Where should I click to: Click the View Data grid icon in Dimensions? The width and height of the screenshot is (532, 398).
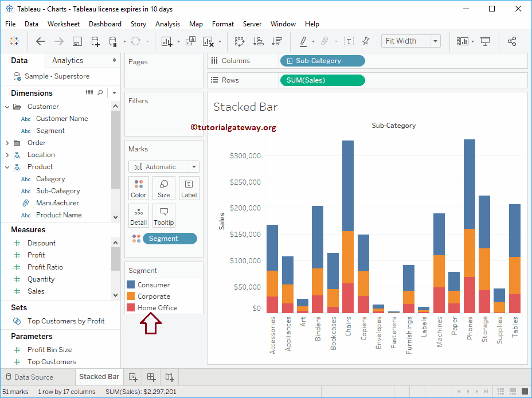point(89,93)
